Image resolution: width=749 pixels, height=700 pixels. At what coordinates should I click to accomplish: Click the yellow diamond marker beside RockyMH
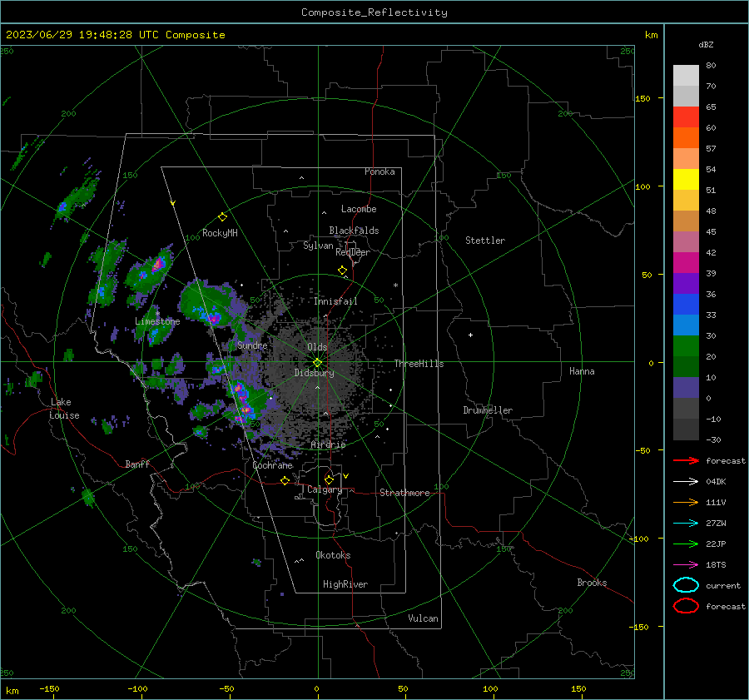pyautogui.click(x=222, y=217)
